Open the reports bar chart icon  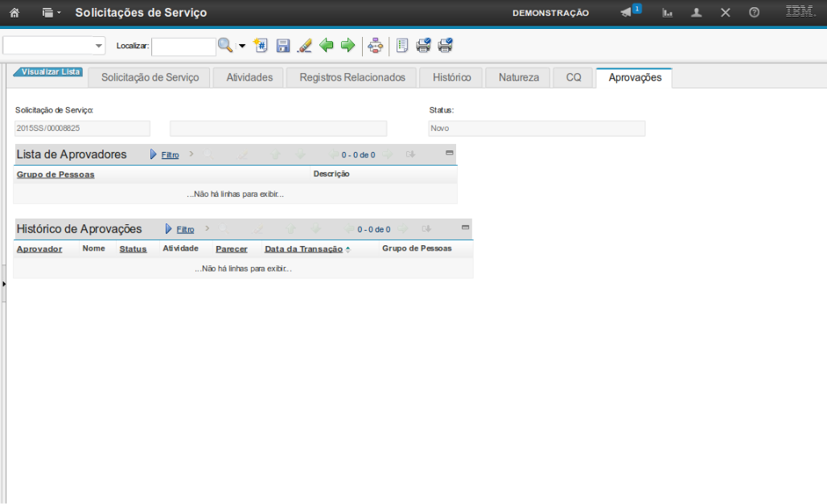pyautogui.click(x=668, y=13)
